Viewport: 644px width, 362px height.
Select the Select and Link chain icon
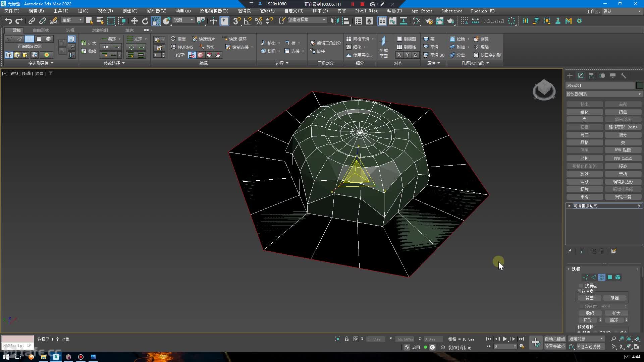[32, 21]
